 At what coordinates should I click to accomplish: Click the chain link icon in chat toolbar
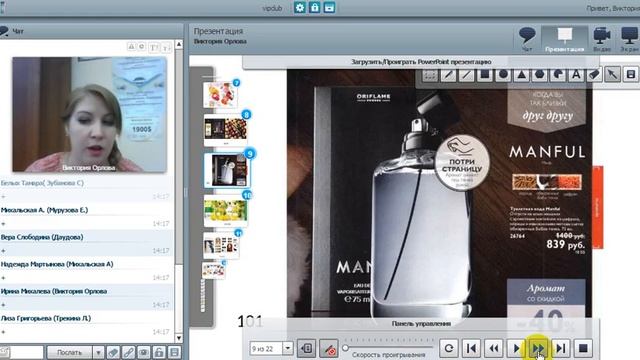coord(129,352)
